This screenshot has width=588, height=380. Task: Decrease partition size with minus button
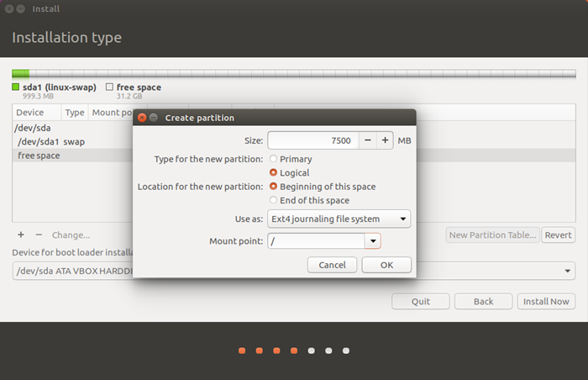coord(368,140)
